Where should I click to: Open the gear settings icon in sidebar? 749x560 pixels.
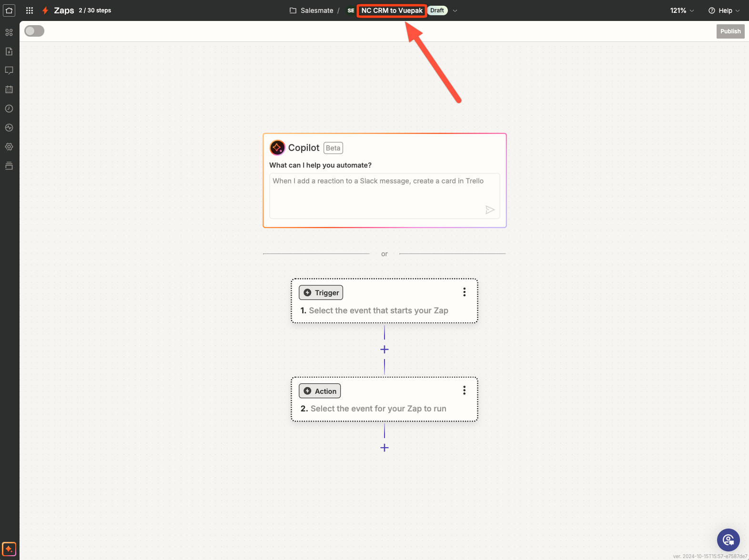9,147
